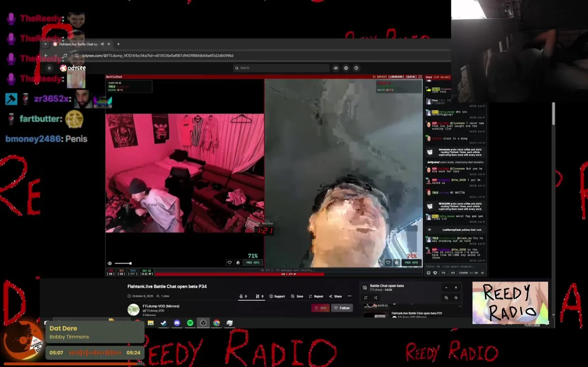Open a new browser tab
The height and width of the screenshot is (367, 588).
(x=119, y=44)
